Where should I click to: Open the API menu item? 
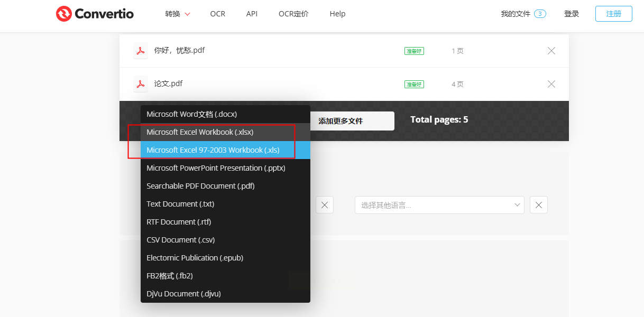pyautogui.click(x=252, y=14)
